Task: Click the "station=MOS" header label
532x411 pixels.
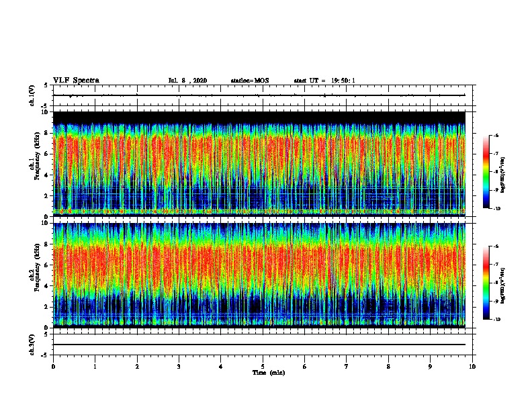Action: click(250, 81)
